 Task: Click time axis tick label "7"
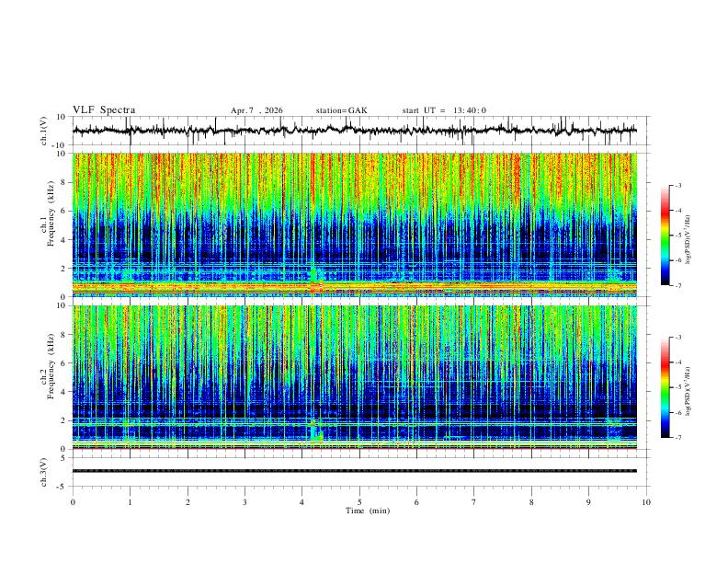click(474, 502)
